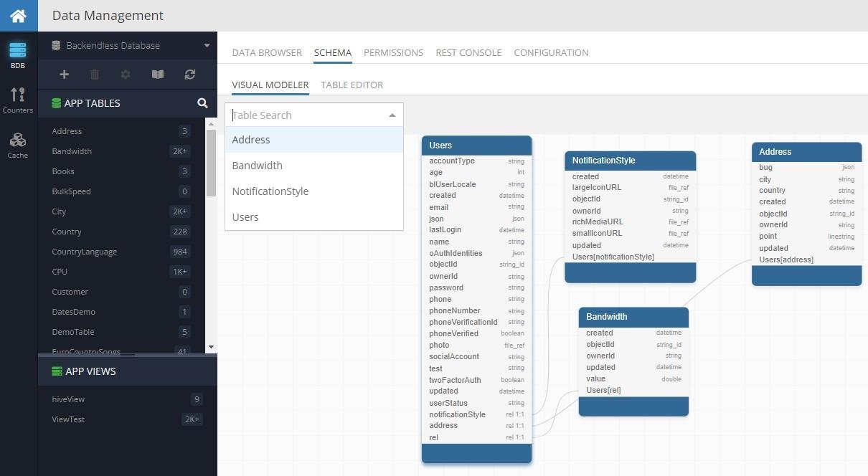The width and height of the screenshot is (868, 476).
Task: Collapse the Table Search dropdown arrow
Action: (392, 115)
